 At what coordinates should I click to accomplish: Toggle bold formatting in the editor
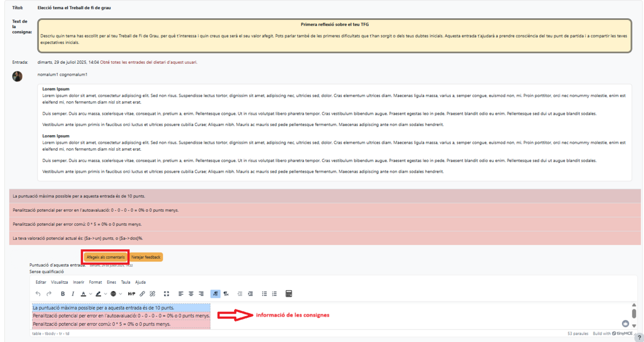click(63, 294)
